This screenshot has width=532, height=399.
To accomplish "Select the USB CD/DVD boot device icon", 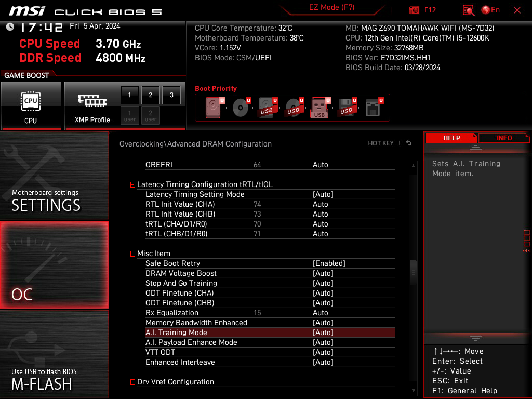I will (294, 108).
